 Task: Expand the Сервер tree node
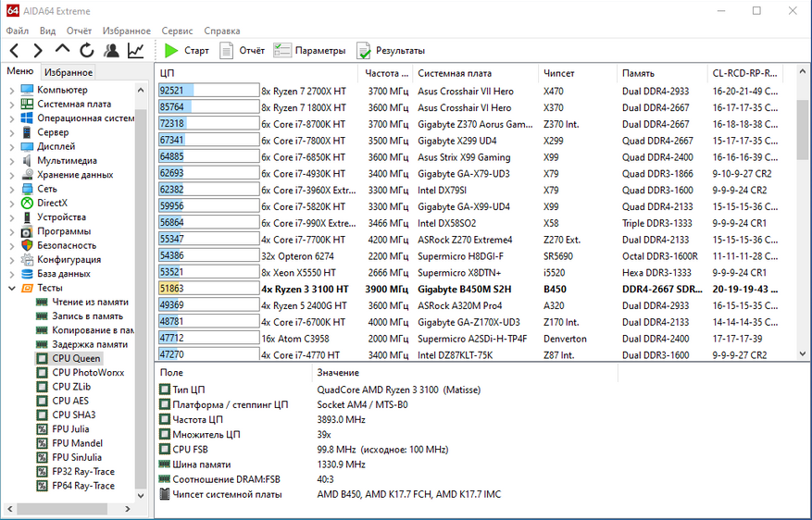pos(11,132)
